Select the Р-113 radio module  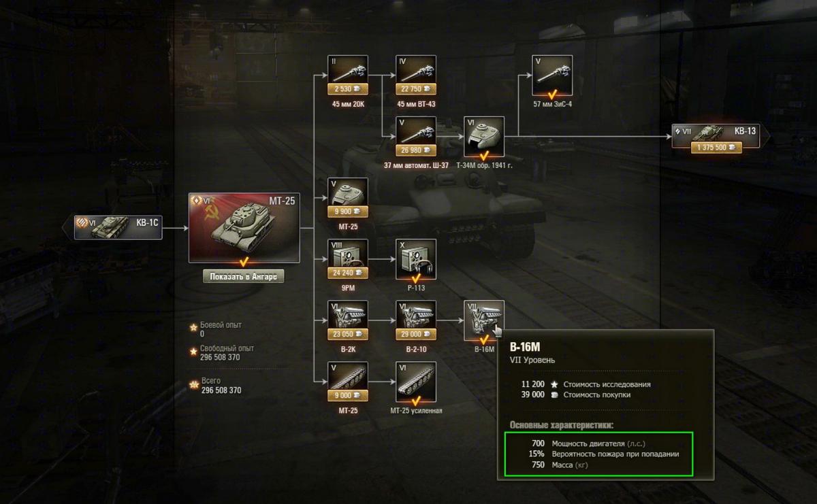(x=416, y=259)
